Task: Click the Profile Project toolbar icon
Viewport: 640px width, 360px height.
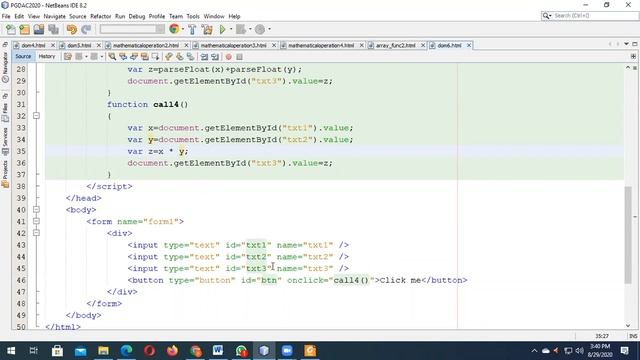Action: (260, 29)
